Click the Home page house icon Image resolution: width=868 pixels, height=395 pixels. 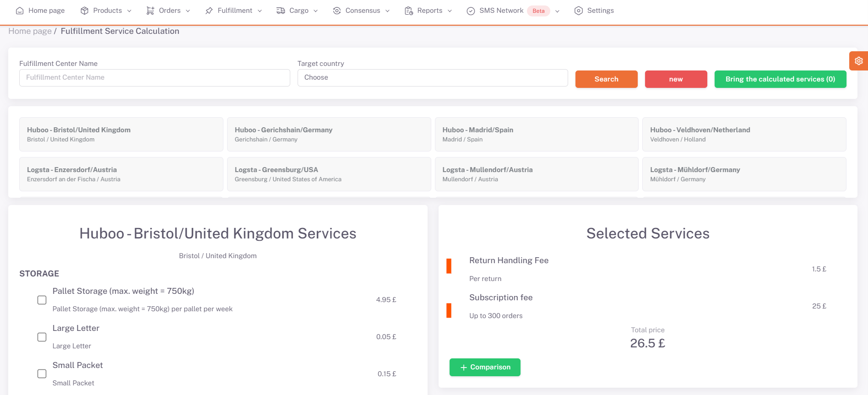pyautogui.click(x=20, y=11)
